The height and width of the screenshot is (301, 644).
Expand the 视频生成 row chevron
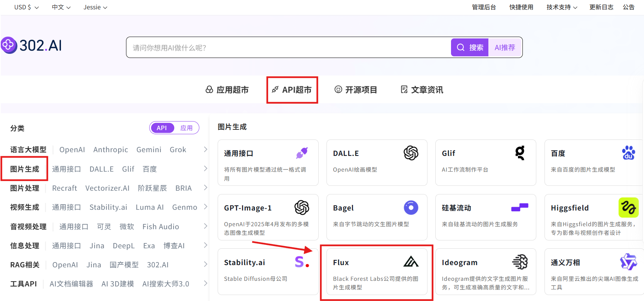click(205, 207)
